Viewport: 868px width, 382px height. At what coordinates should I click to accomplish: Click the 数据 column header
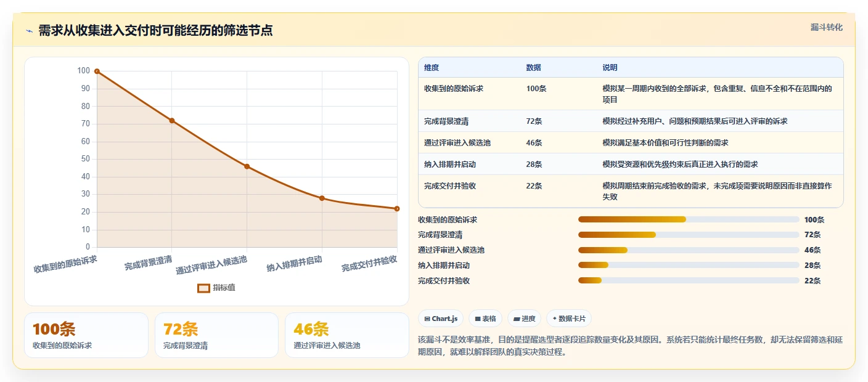[533, 68]
